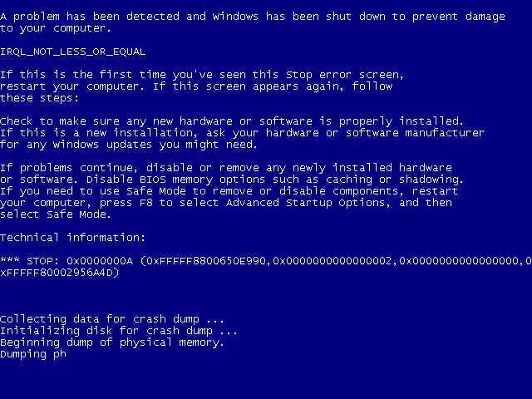This screenshot has width=532, height=399.
Task: Click the partial 'Dumping ph' text
Action: tap(33, 354)
